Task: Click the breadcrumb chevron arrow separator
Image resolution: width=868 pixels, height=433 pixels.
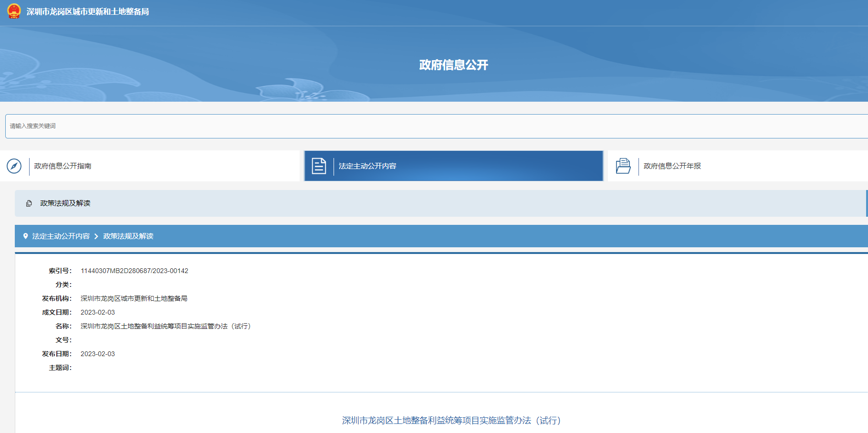Action: pos(96,236)
